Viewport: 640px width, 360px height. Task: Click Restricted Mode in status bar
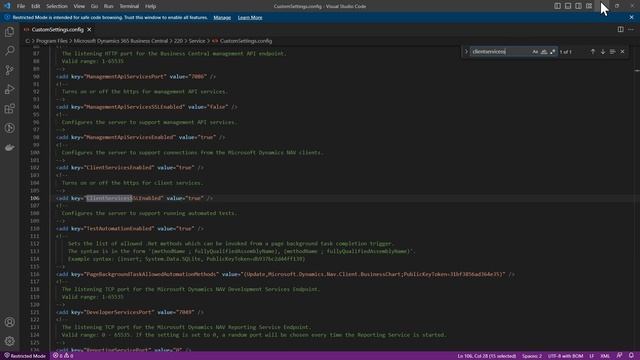pyautogui.click(x=24, y=356)
